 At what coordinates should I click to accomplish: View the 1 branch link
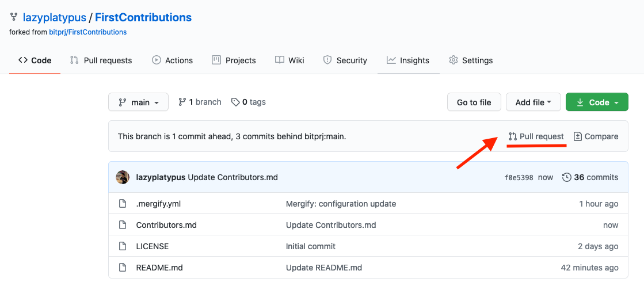[x=200, y=102]
